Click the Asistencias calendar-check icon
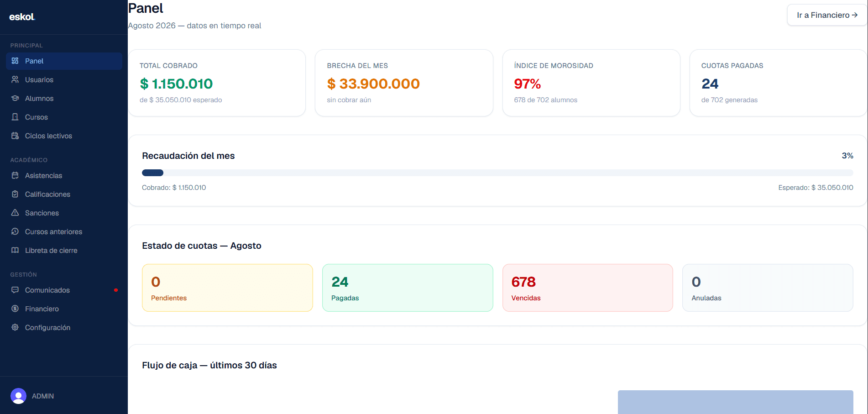The width and height of the screenshot is (868, 414). tap(15, 175)
